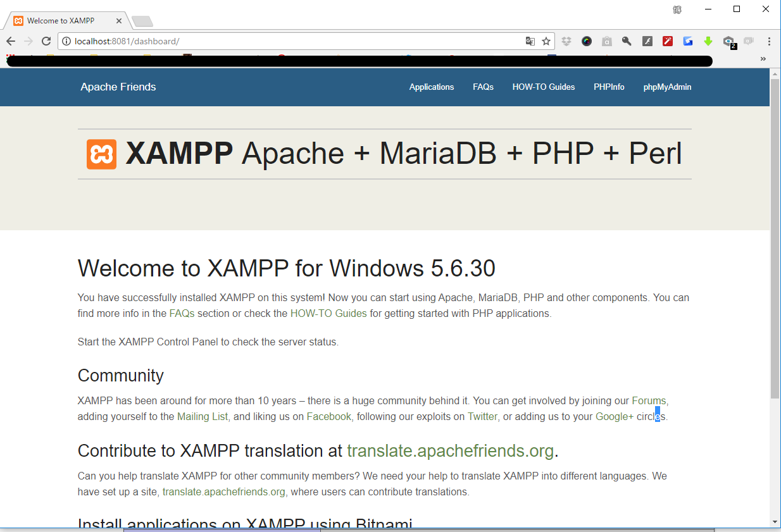Open the Flash extension icon
Image resolution: width=781 pixels, height=532 pixels.
(647, 41)
